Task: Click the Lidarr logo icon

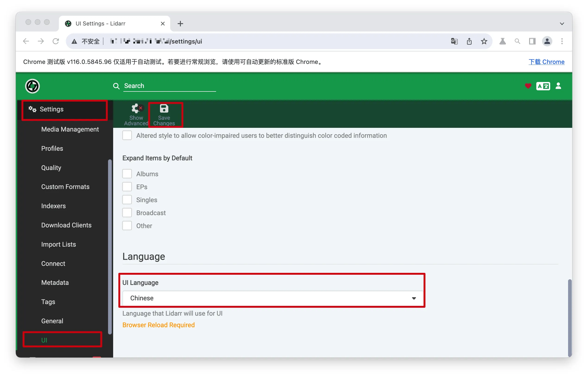Action: (32, 86)
